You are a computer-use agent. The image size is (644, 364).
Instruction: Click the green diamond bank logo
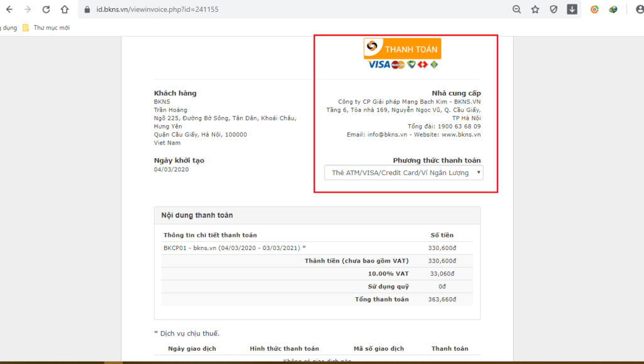(x=434, y=65)
